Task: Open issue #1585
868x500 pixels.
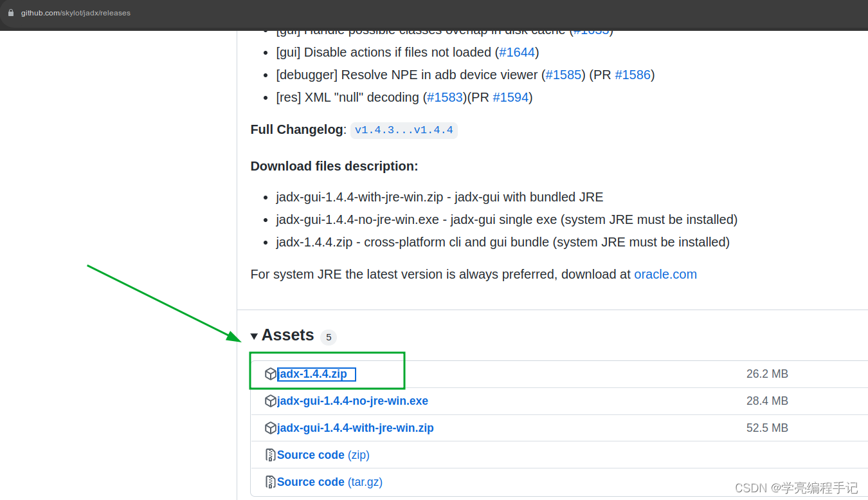Action: pos(563,75)
